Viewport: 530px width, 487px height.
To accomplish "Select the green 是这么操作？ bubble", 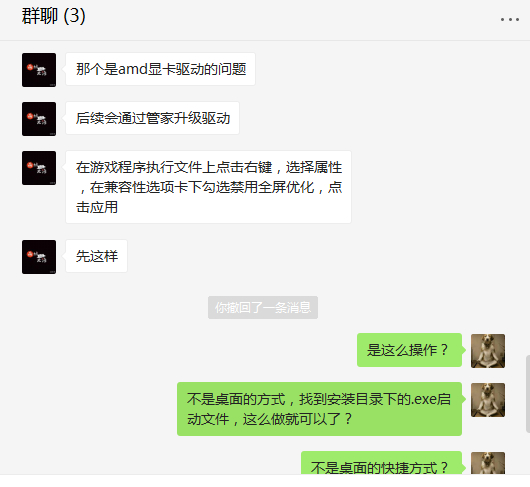I will click(x=409, y=350).
